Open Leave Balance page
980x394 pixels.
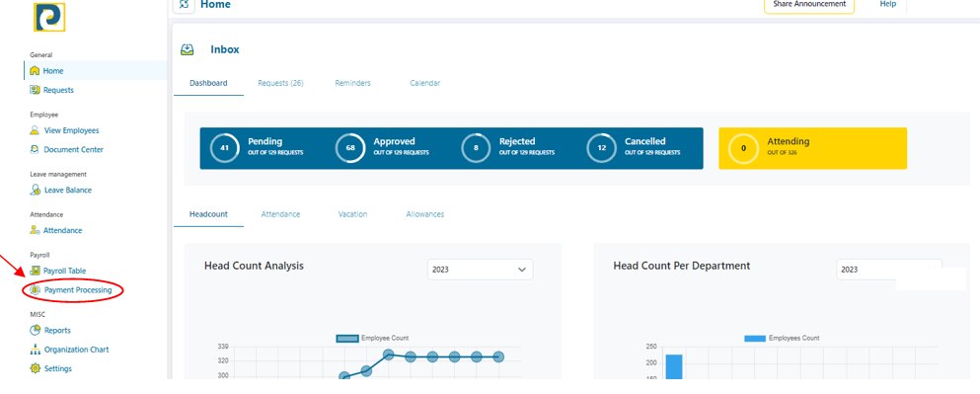pyautogui.click(x=67, y=191)
